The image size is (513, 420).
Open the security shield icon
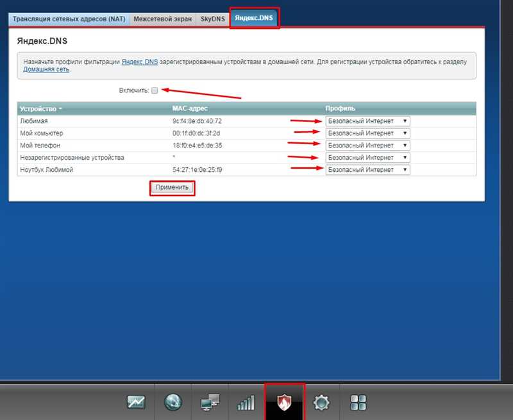point(284,402)
